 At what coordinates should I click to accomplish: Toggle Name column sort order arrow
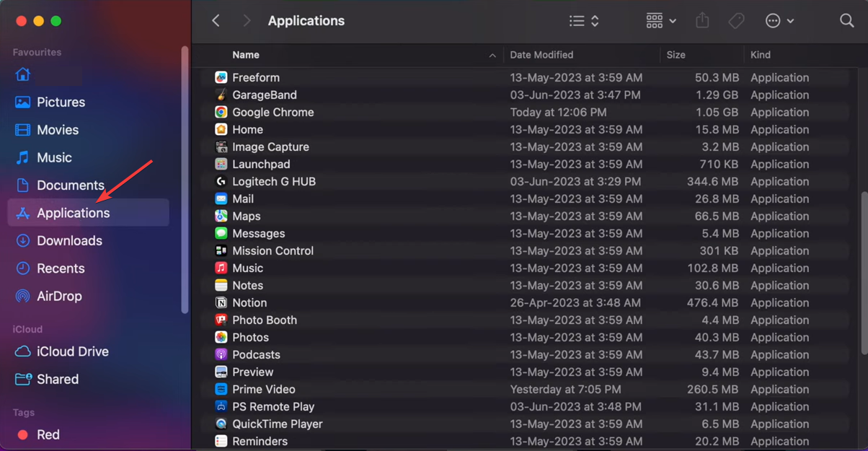(492, 55)
